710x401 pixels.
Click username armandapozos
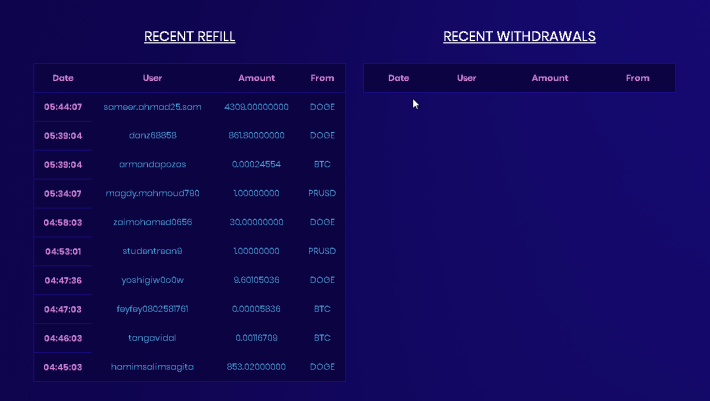pos(152,164)
